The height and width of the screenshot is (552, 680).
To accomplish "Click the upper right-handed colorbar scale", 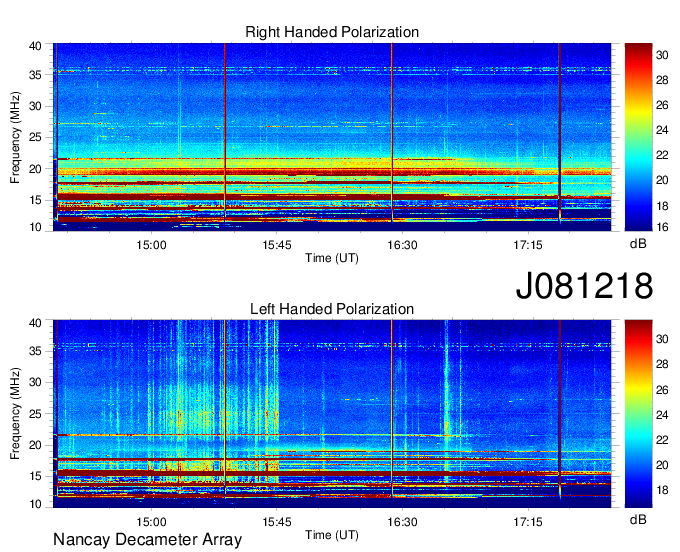I will 638,137.
